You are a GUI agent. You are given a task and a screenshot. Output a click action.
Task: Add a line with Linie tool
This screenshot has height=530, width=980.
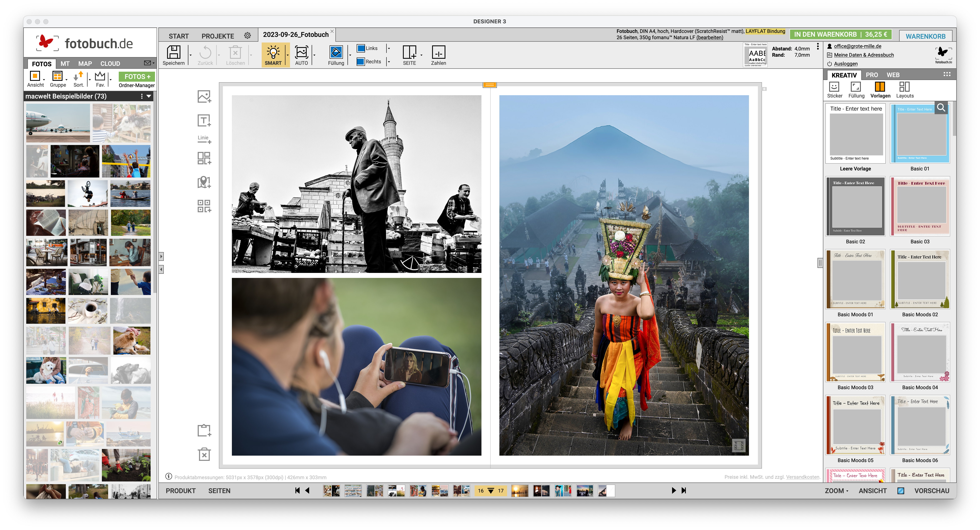pos(204,139)
